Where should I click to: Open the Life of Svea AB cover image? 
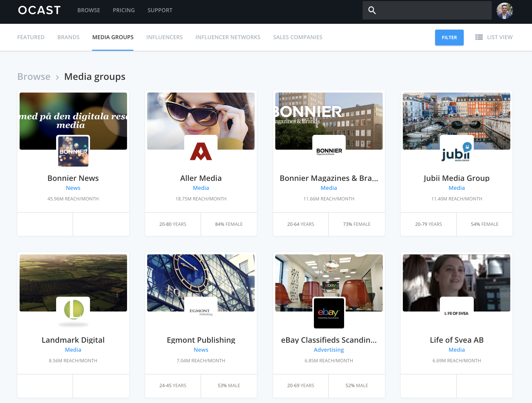[457, 275]
